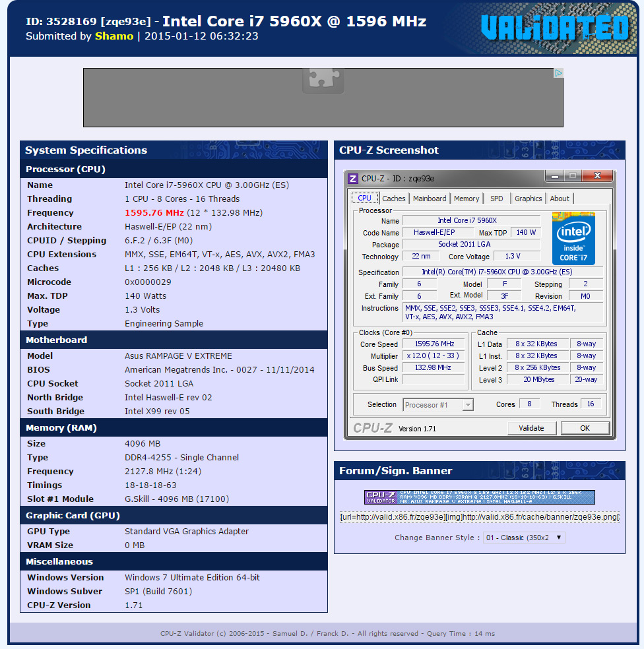The image size is (644, 649).
Task: Click the DDR4-4255 - Single Channel text
Action: coord(181,457)
